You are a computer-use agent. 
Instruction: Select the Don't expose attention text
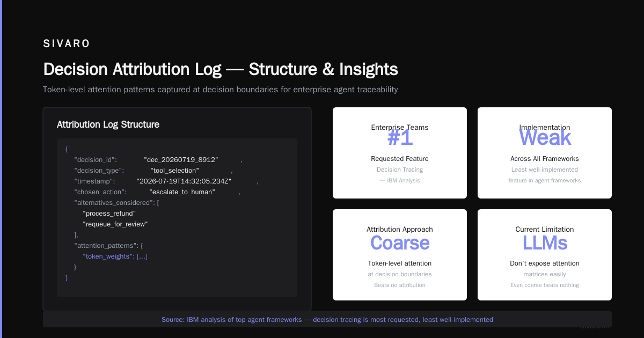(x=545, y=263)
